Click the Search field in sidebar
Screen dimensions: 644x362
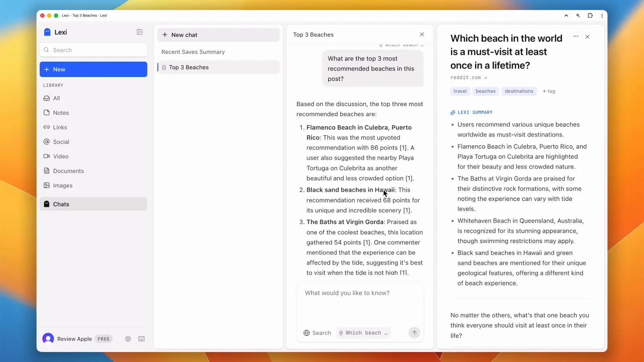click(x=93, y=50)
